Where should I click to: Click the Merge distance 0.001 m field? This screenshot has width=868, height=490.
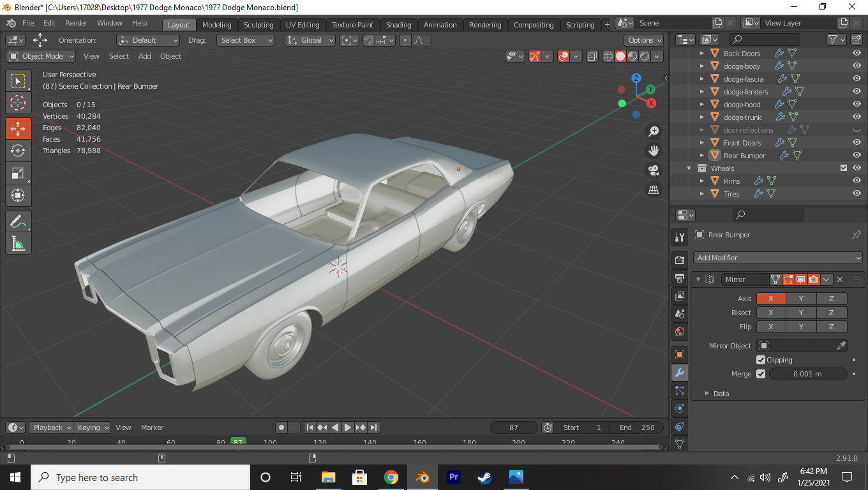(x=807, y=374)
